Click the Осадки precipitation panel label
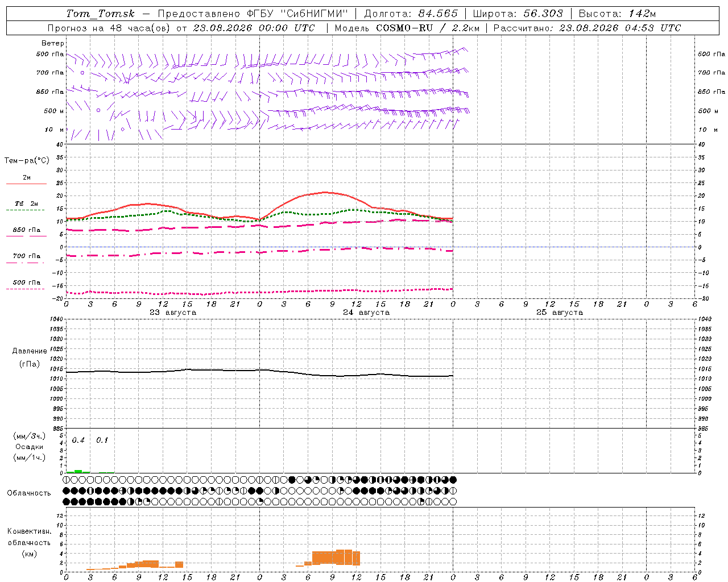This screenshot has width=728, height=582. pos(29,447)
